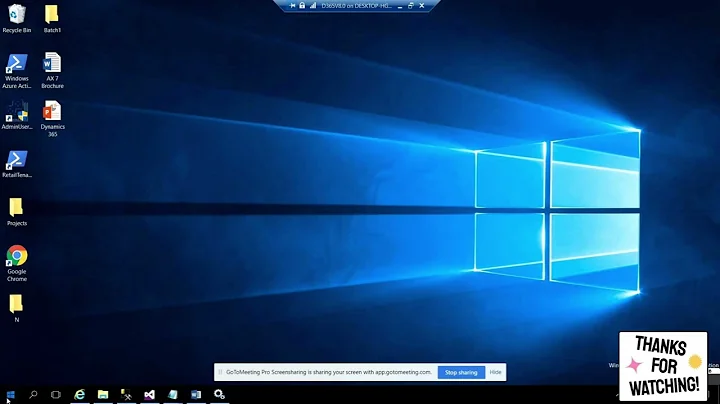The height and width of the screenshot is (404, 720).
Task: Click the lock icon on connection bar
Action: [302, 6]
